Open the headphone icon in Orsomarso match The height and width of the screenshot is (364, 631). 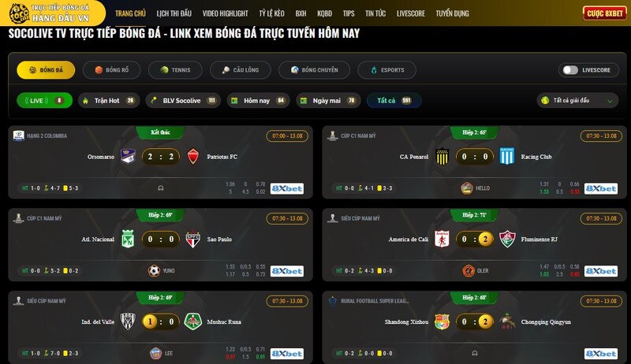click(161, 188)
